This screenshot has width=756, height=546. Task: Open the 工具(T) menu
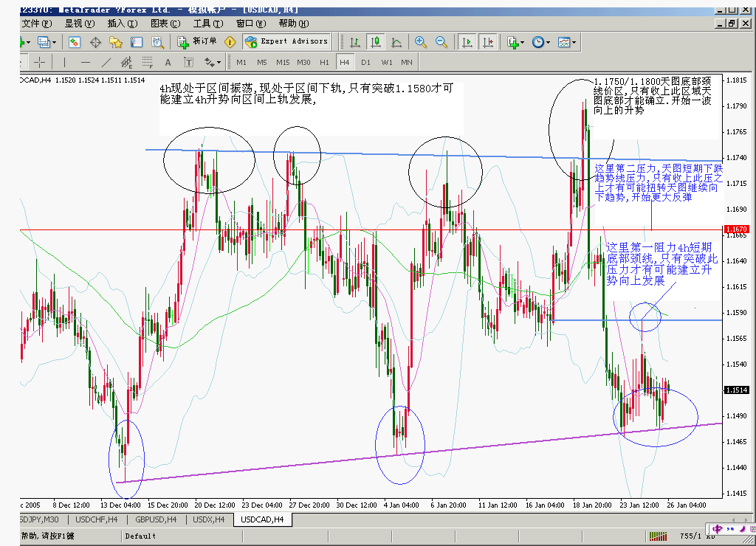208,24
